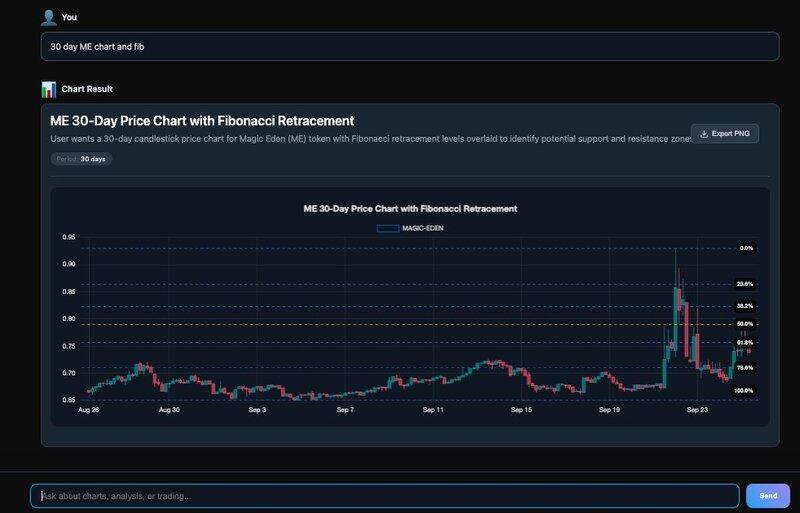The width and height of the screenshot is (800, 513).
Task: Click the Period 30 days badge
Action: click(x=81, y=159)
